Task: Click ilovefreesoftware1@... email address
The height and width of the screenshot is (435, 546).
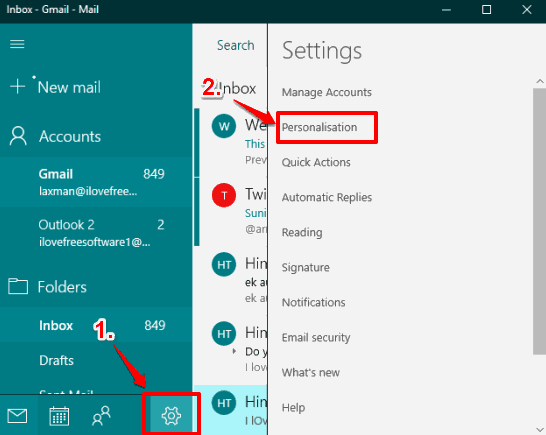Action: coord(95,242)
